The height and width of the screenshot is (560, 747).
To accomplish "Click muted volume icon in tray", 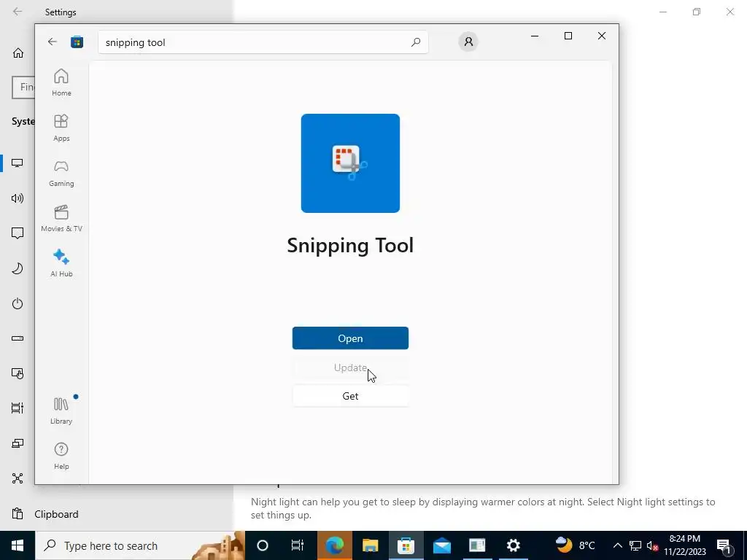I will click(x=652, y=545).
